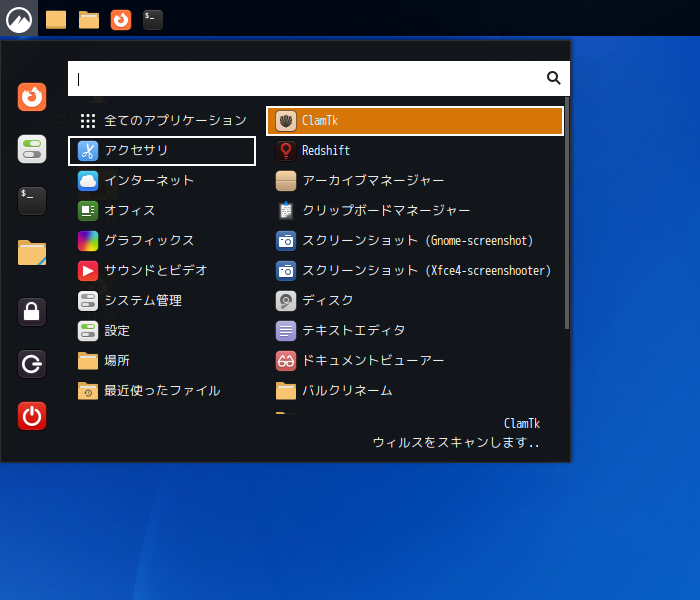The image size is (700, 600).
Task: Click the application list scrollbar
Action: [567, 213]
